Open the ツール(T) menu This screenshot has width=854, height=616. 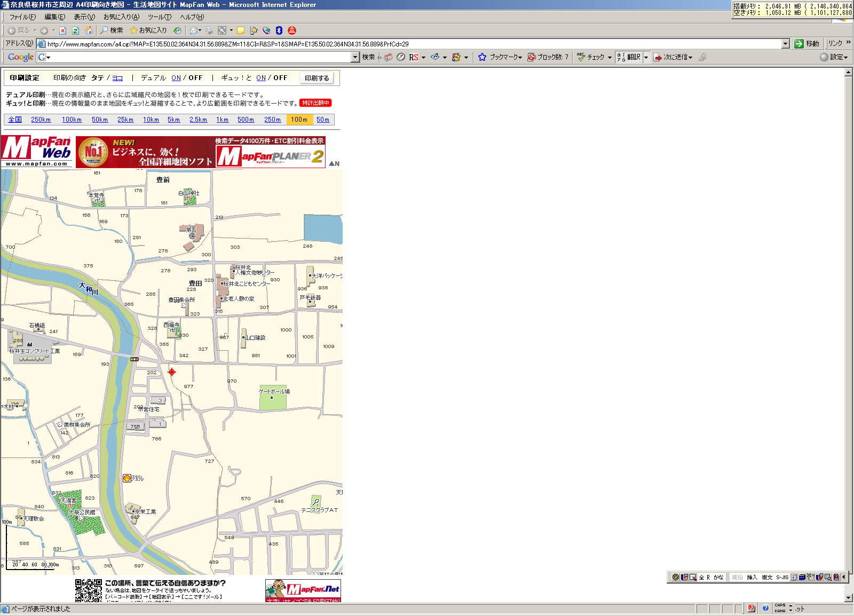(160, 17)
